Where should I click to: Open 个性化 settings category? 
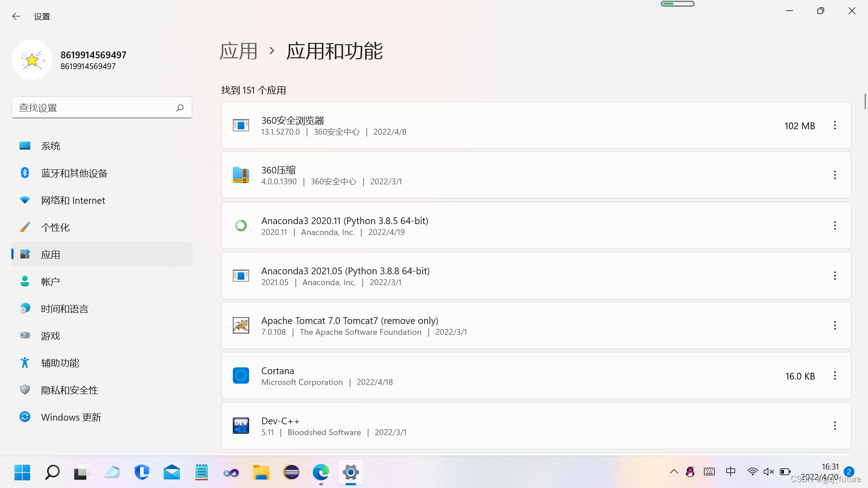[102, 227]
